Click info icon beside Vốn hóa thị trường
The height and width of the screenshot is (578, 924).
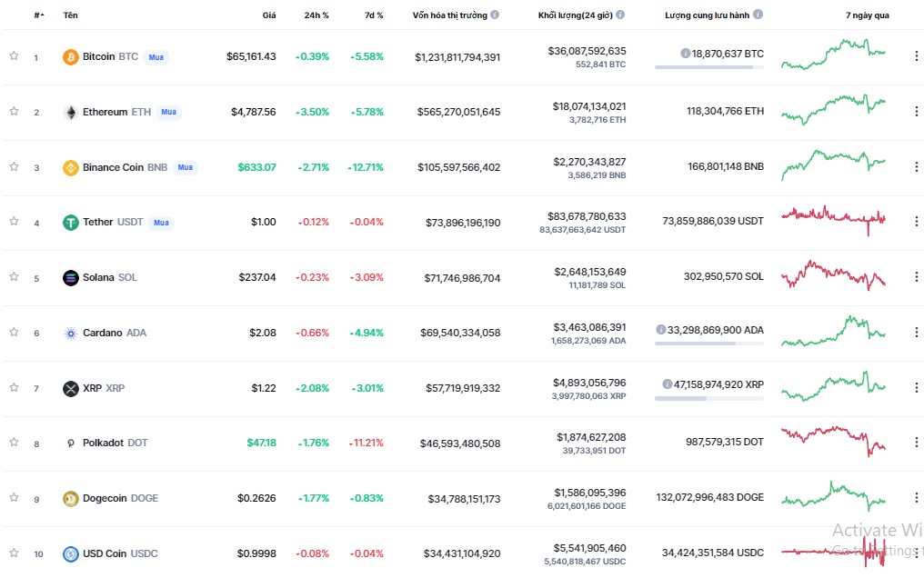495,15
